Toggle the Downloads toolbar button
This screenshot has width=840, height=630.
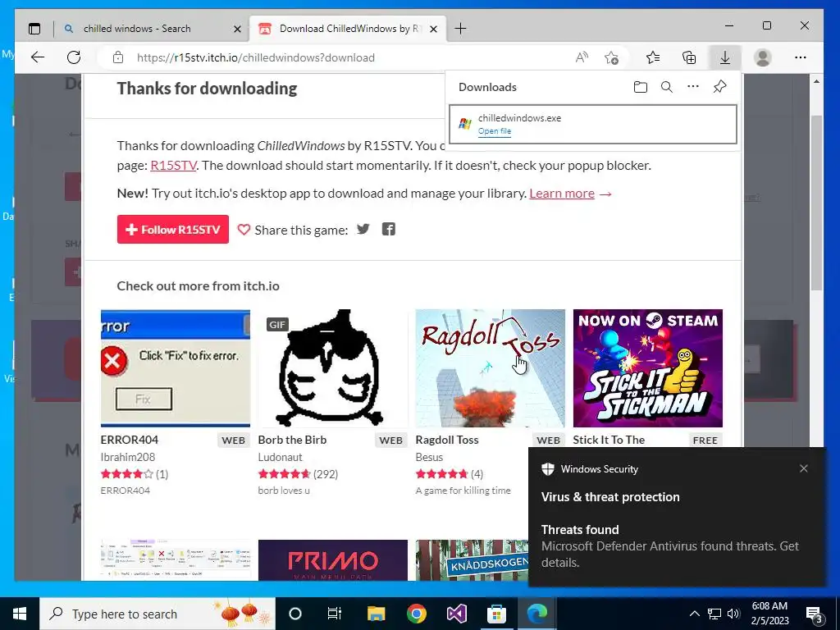pyautogui.click(x=725, y=57)
